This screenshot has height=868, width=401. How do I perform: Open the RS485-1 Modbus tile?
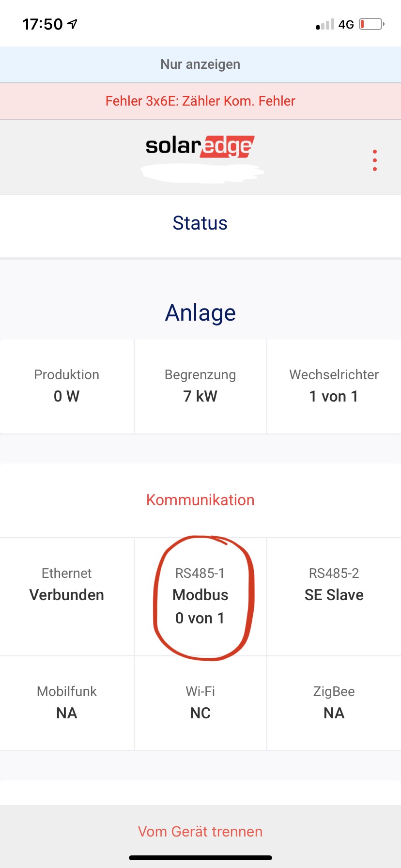[x=200, y=596]
